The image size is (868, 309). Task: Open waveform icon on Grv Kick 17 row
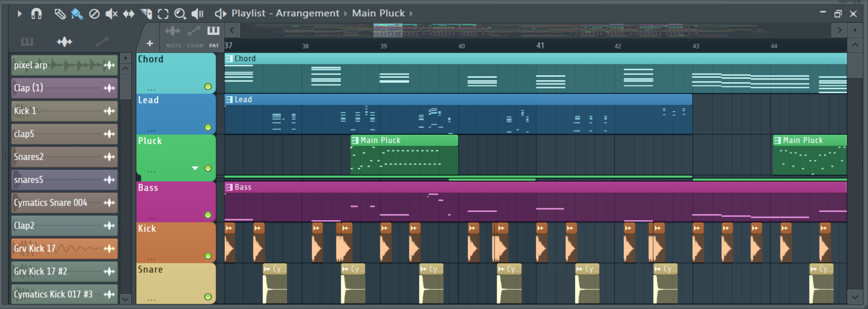click(109, 248)
